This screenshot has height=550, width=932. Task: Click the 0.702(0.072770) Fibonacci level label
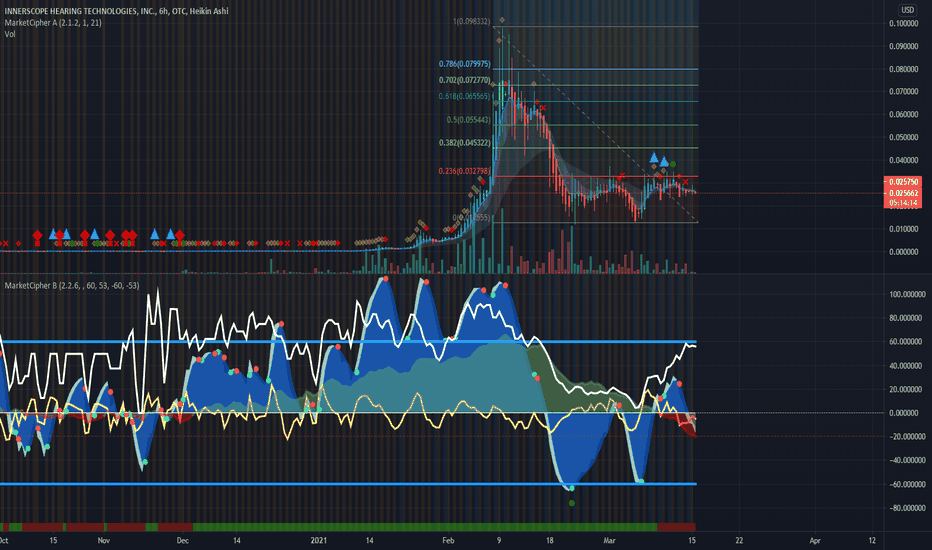coord(465,80)
